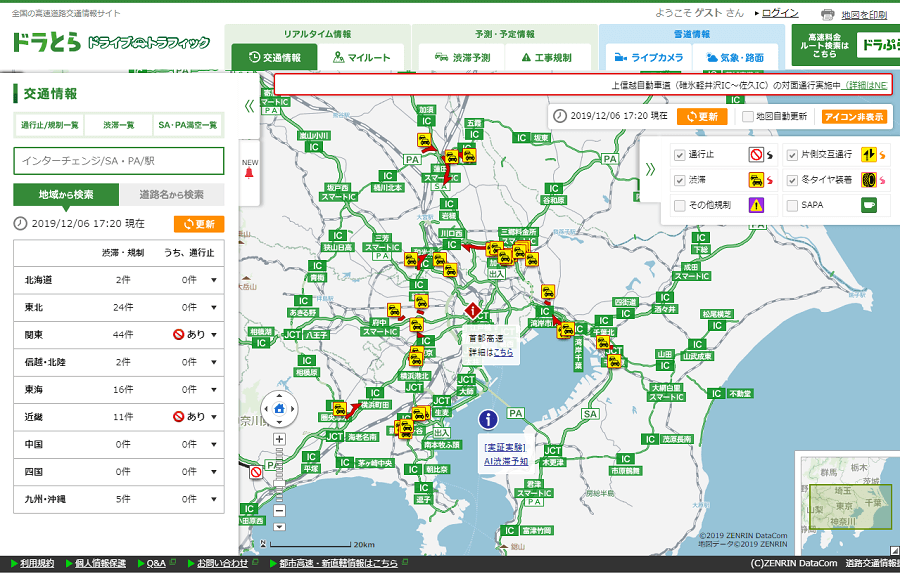This screenshot has width=900, height=574.
Task: Expand the legend panel double arrow
Action: coord(650,169)
